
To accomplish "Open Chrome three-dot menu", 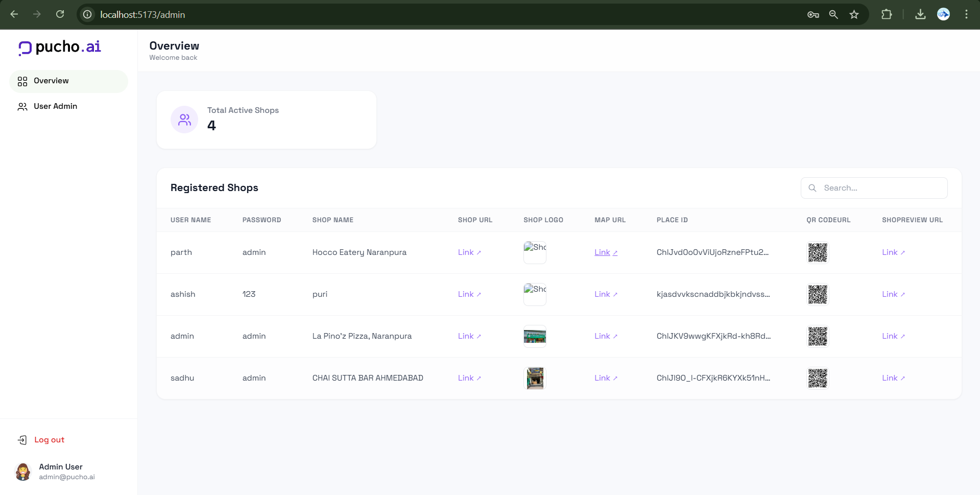I will click(966, 14).
